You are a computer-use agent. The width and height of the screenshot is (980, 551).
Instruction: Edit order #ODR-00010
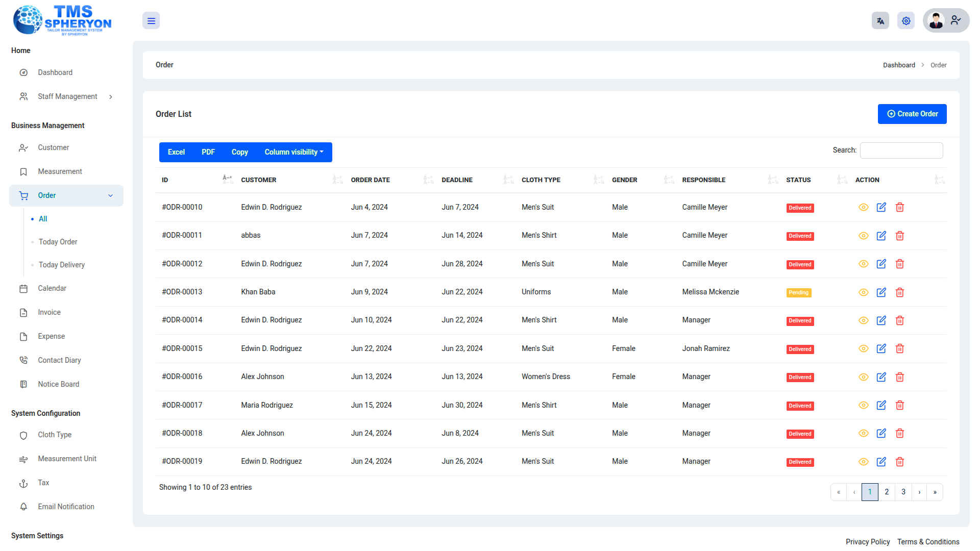881,207
